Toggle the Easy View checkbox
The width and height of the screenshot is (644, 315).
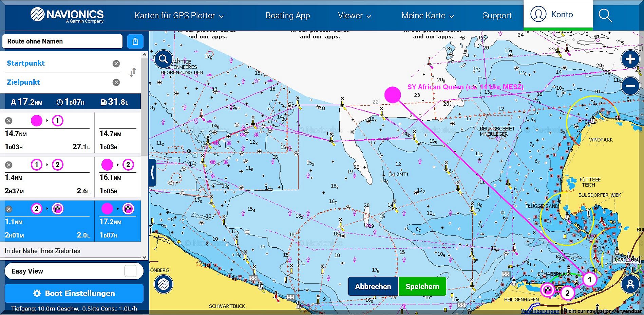click(130, 271)
